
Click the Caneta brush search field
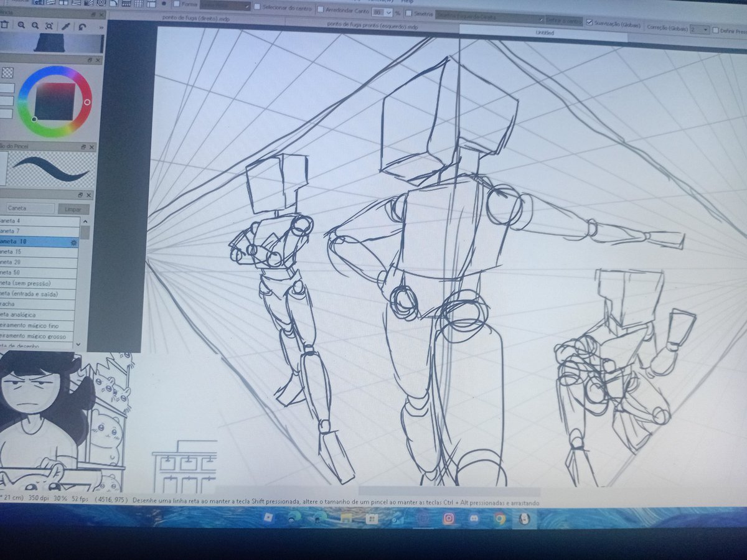point(31,208)
